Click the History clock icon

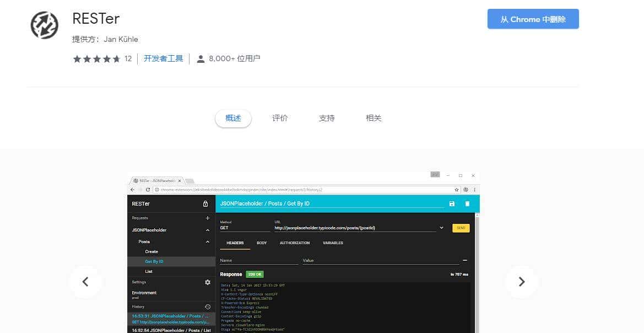pyautogui.click(x=208, y=307)
